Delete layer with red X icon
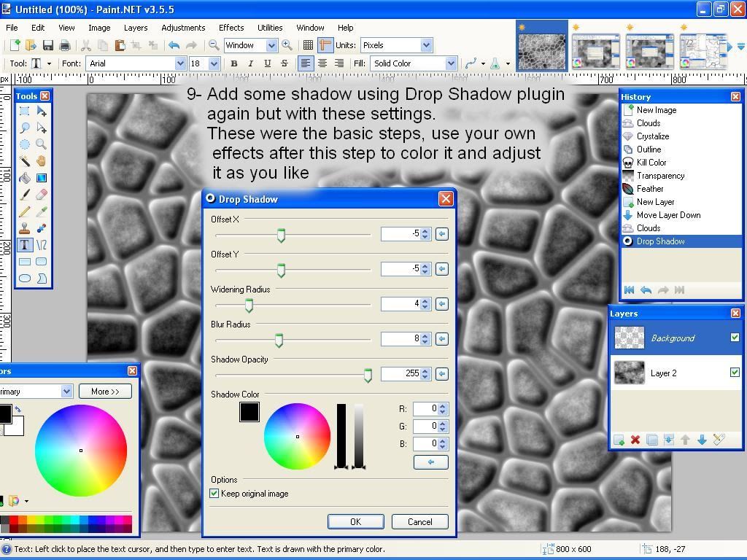The height and width of the screenshot is (560, 747). (635, 440)
